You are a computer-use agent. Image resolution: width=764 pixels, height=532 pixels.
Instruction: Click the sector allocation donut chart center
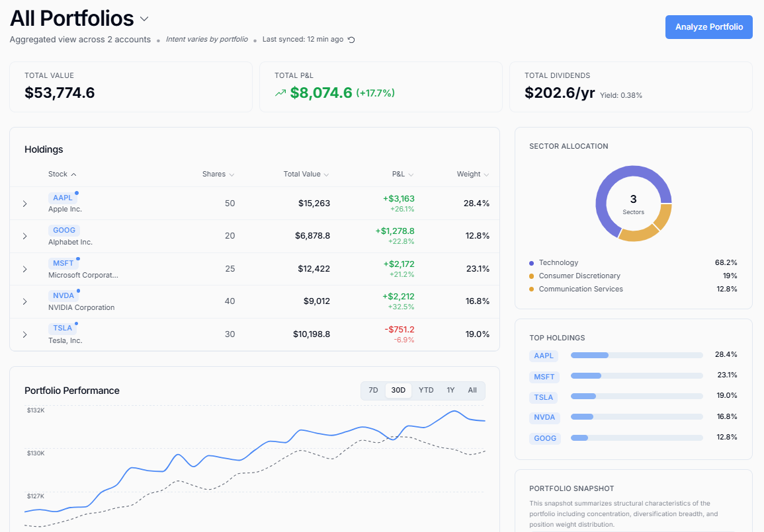(x=634, y=204)
